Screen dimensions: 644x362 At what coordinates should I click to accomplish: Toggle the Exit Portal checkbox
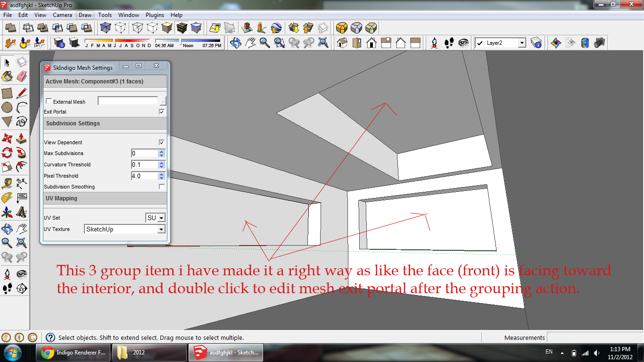(x=162, y=112)
